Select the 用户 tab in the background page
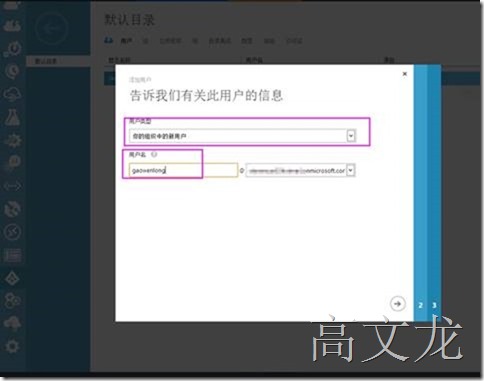The image size is (484, 381). pos(126,41)
